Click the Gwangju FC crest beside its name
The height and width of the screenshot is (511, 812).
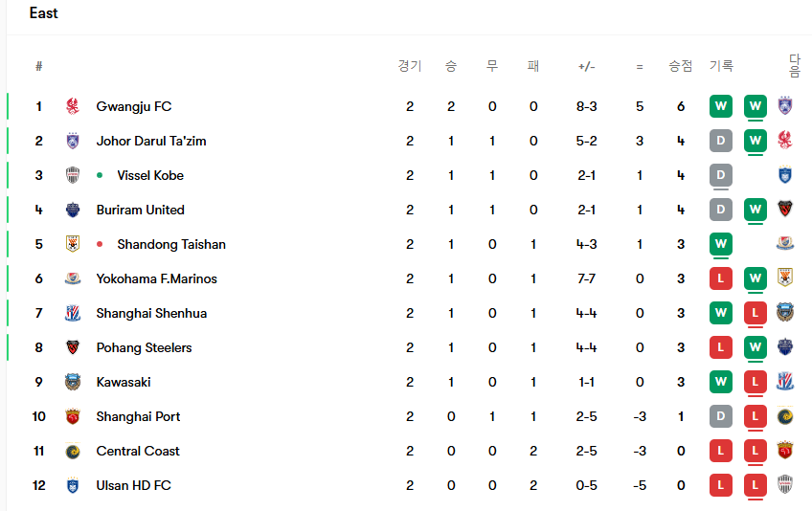pyautogui.click(x=73, y=106)
